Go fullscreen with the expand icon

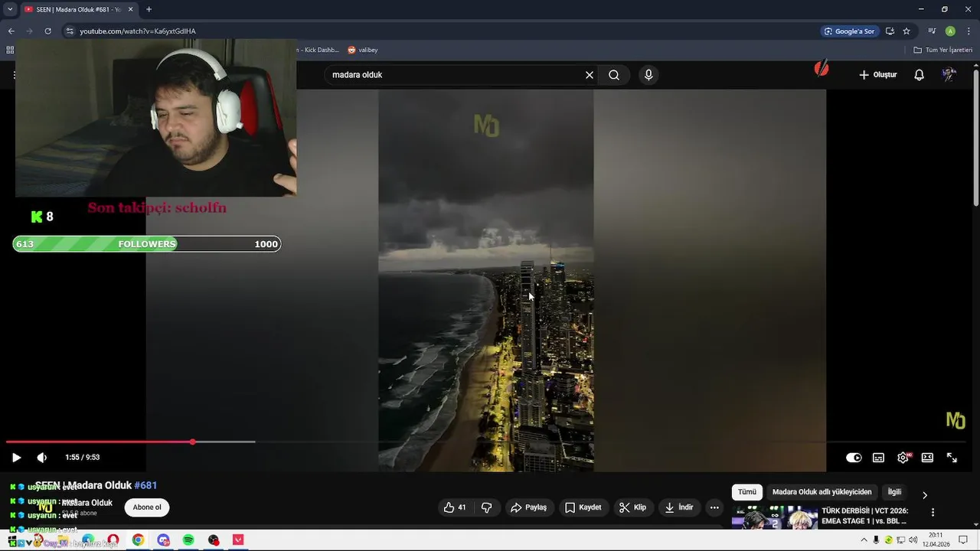point(952,458)
